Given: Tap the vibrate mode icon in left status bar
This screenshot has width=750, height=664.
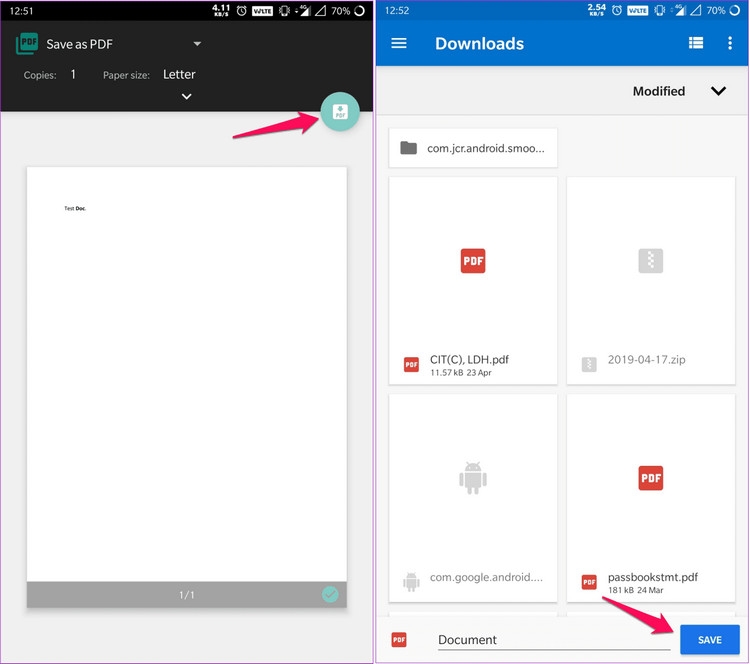Looking at the screenshot, I should coord(284,11).
